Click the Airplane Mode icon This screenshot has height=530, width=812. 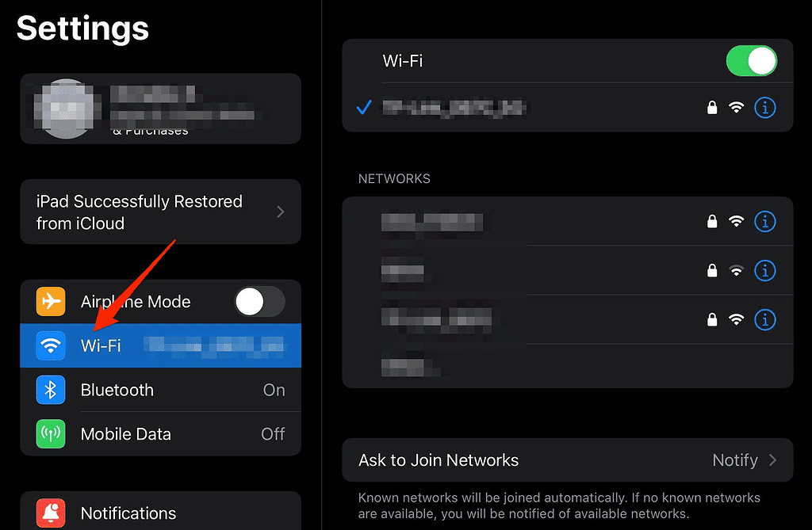50,302
